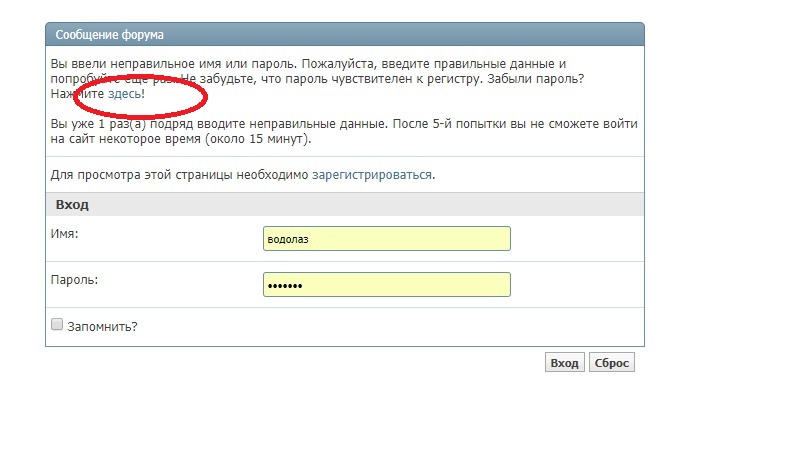793x450 pixels.
Task: Click the 'Для просмотра этой страницы' notice text
Action: click(180, 174)
